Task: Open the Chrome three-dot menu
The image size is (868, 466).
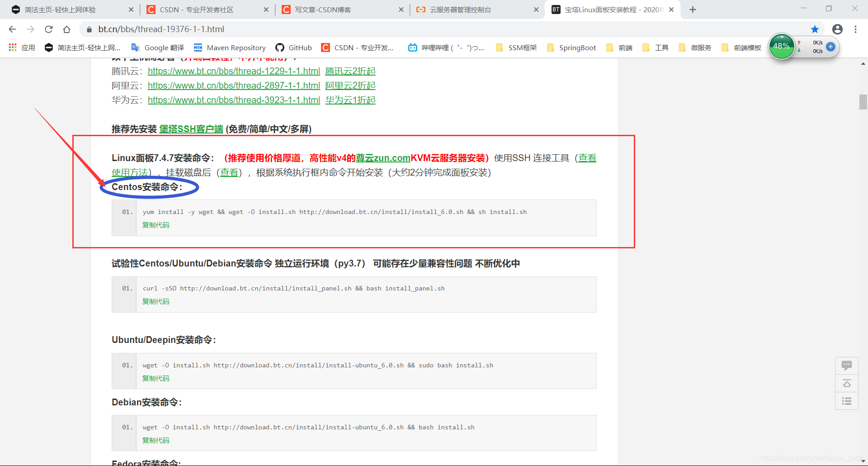Action: click(x=855, y=29)
